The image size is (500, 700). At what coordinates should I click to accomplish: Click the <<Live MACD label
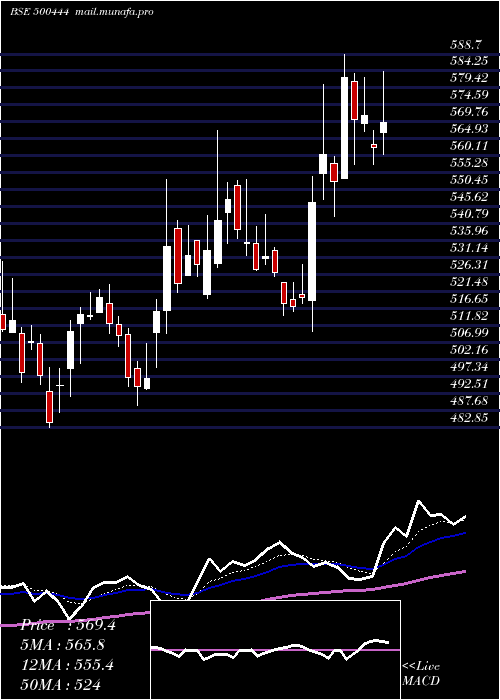click(x=421, y=674)
